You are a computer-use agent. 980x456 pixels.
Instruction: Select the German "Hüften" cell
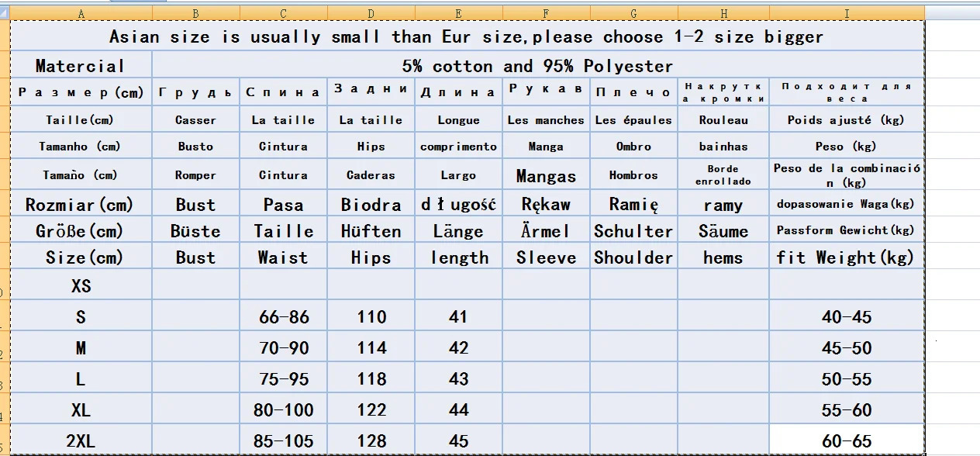click(371, 231)
